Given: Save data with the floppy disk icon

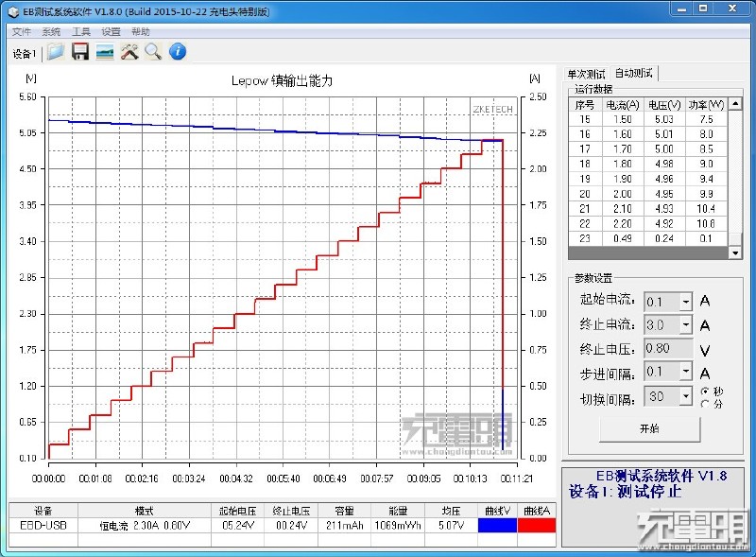Looking at the screenshot, I should 80,52.
